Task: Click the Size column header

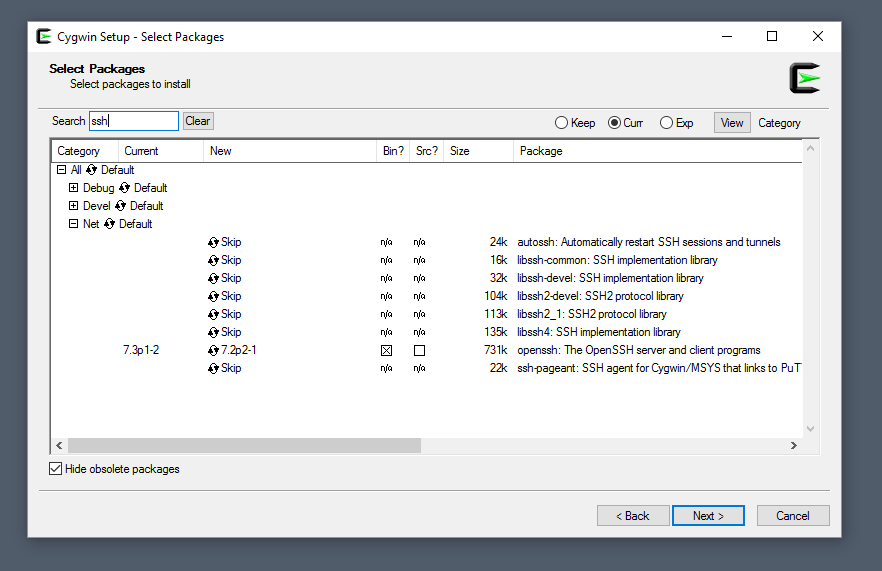Action: (479, 151)
